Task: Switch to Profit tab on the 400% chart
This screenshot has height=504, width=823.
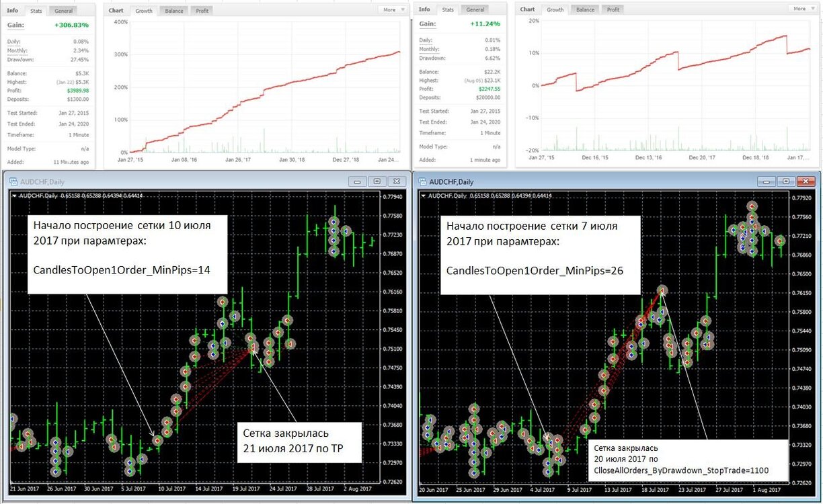Action: [x=202, y=11]
